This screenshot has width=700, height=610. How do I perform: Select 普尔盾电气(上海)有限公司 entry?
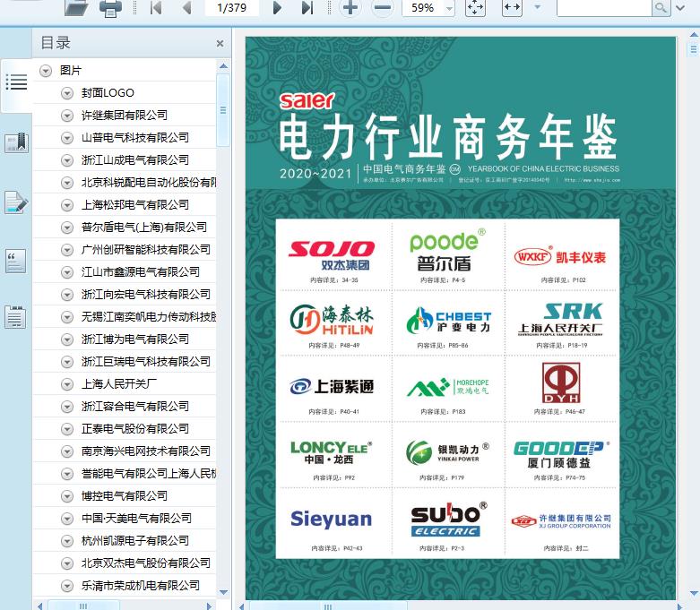tap(143, 228)
